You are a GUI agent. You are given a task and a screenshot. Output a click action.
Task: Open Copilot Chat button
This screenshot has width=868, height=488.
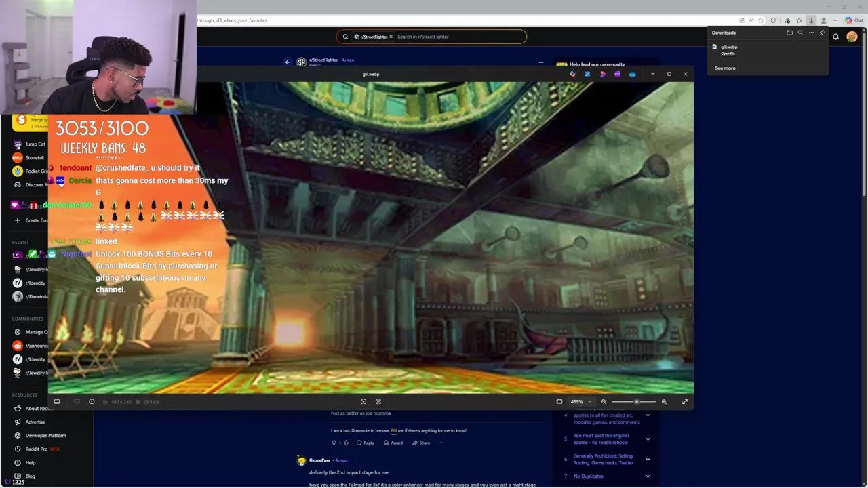(854, 20)
